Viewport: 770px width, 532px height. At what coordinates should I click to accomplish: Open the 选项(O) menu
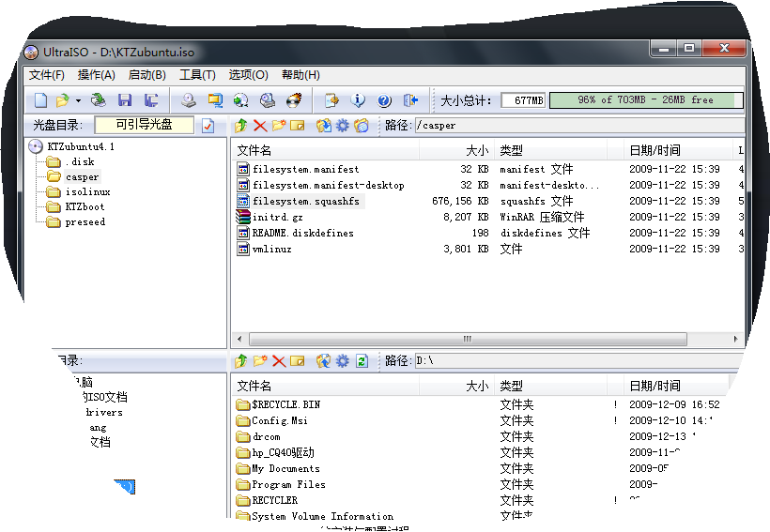[249, 75]
